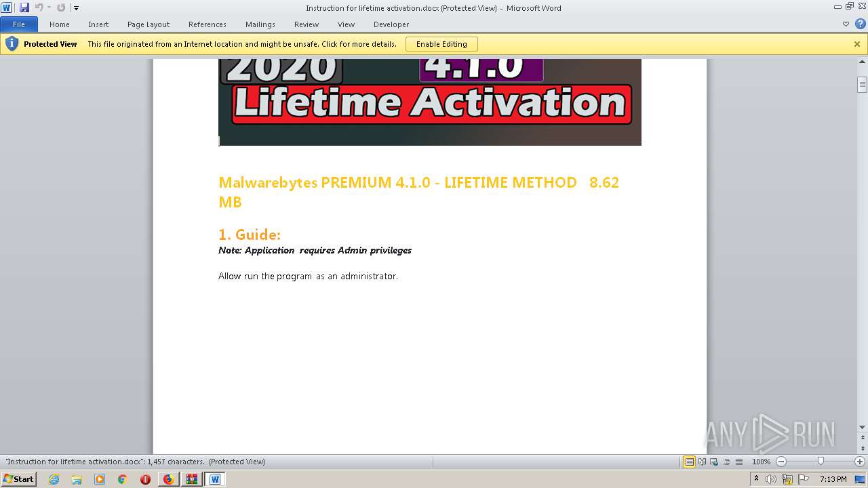Click the Zoom In plus button
Screen dimensions: 868x488
pos(859,462)
